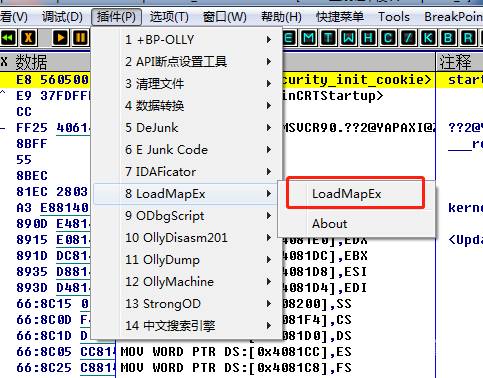Open the StrongOD plugin entry

pos(186,304)
